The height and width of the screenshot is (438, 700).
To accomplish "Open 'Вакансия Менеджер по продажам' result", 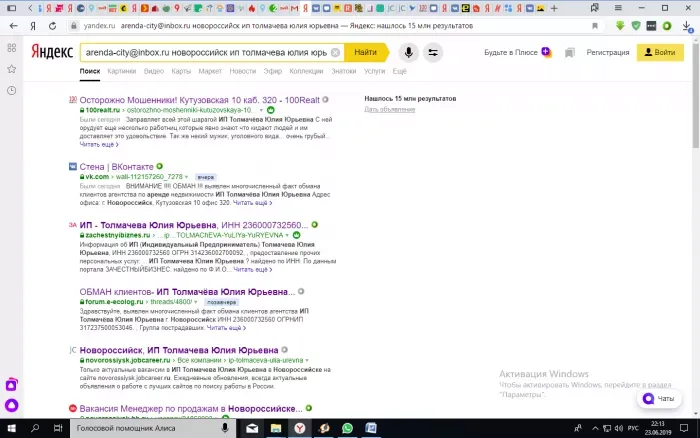I will click(x=191, y=409).
